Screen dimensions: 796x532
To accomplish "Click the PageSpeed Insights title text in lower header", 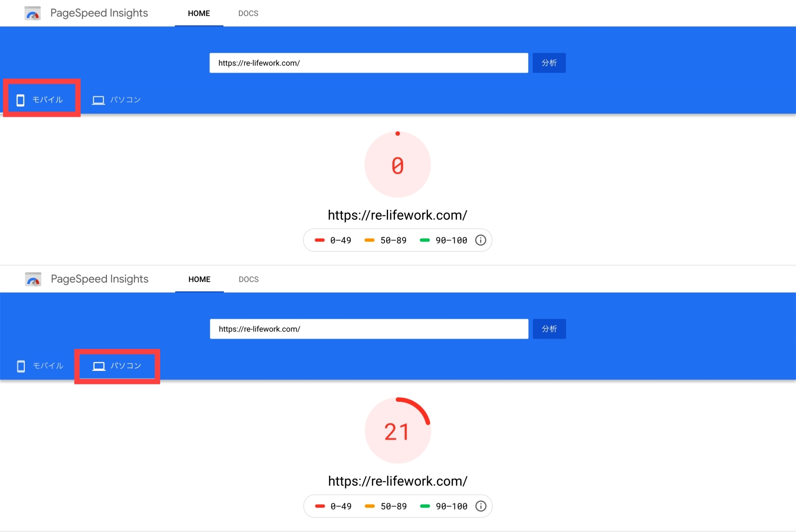I will pos(99,279).
